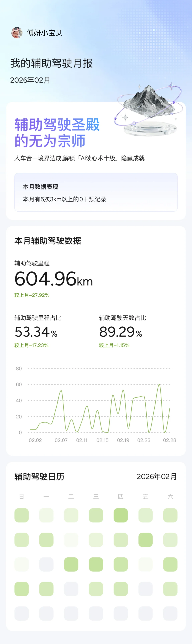
Task: Tap the 本月数据表现 summary box
Action: 96,192
